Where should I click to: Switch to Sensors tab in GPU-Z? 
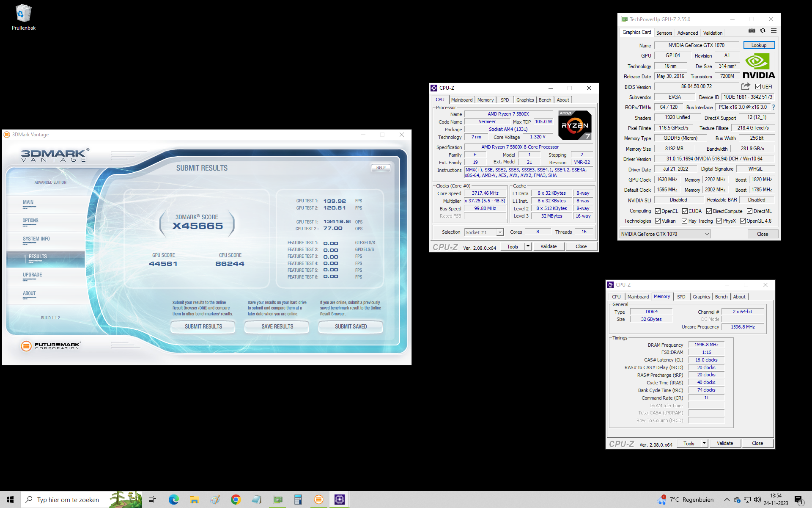(664, 33)
